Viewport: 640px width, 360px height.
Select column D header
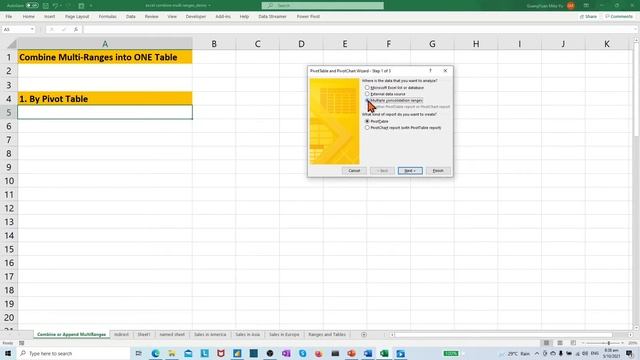[x=301, y=44]
